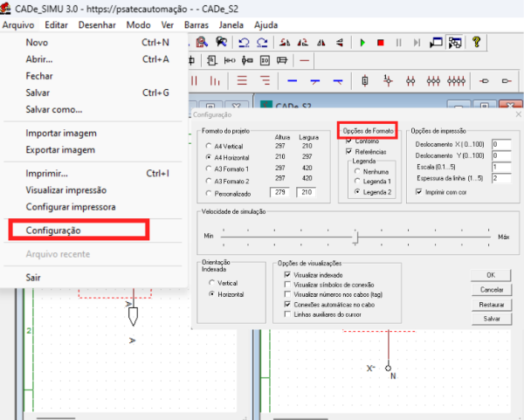Click the tiled windows display icon

tap(455, 43)
